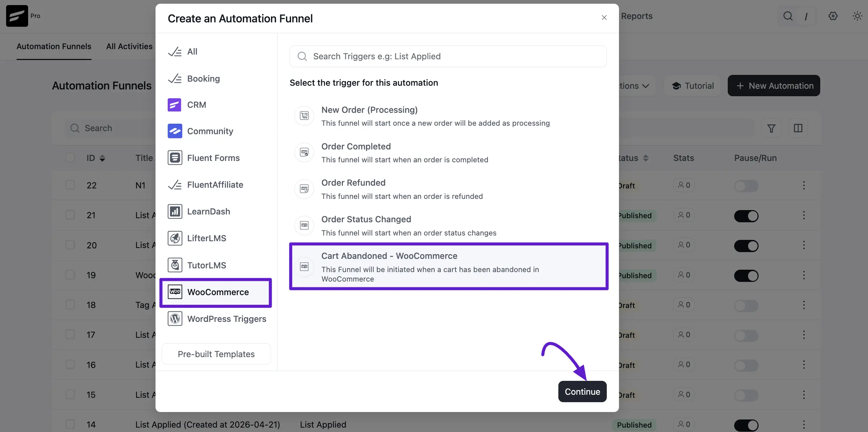Open the Tutorial link
The width and height of the screenshot is (868, 432).
(692, 86)
